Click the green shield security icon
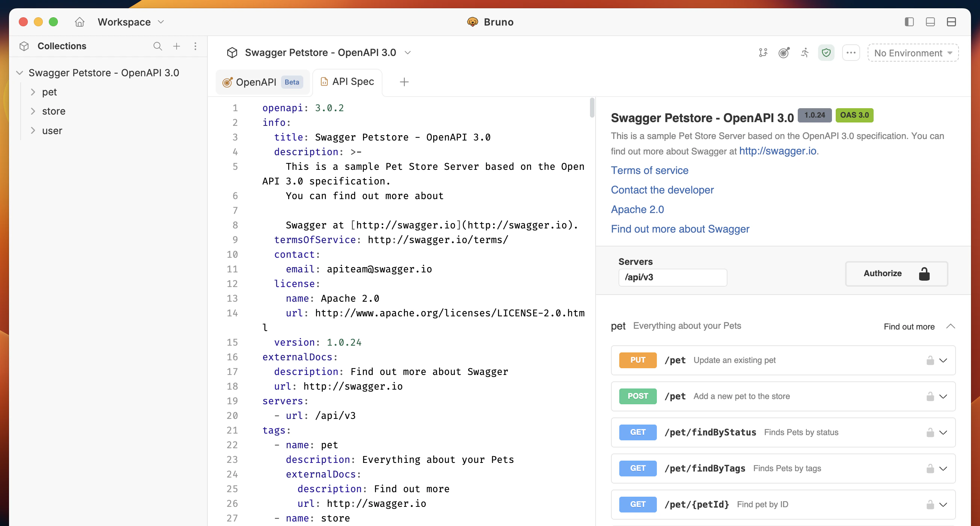The height and width of the screenshot is (526, 980). coord(826,53)
